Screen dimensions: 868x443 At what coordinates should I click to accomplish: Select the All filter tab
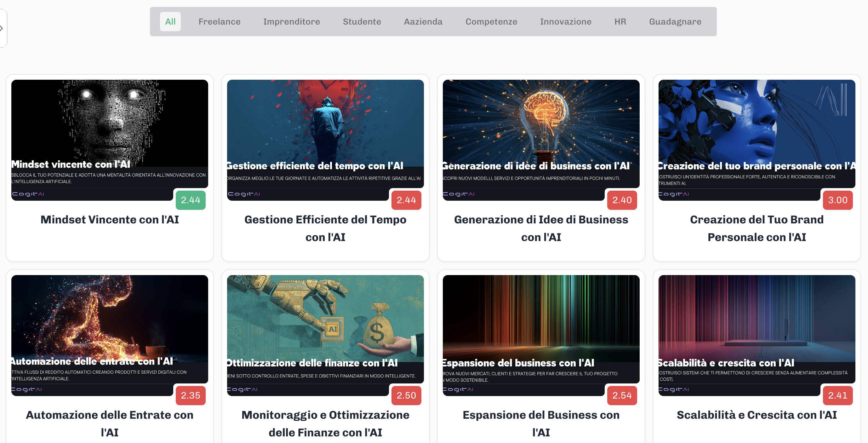pyautogui.click(x=170, y=21)
